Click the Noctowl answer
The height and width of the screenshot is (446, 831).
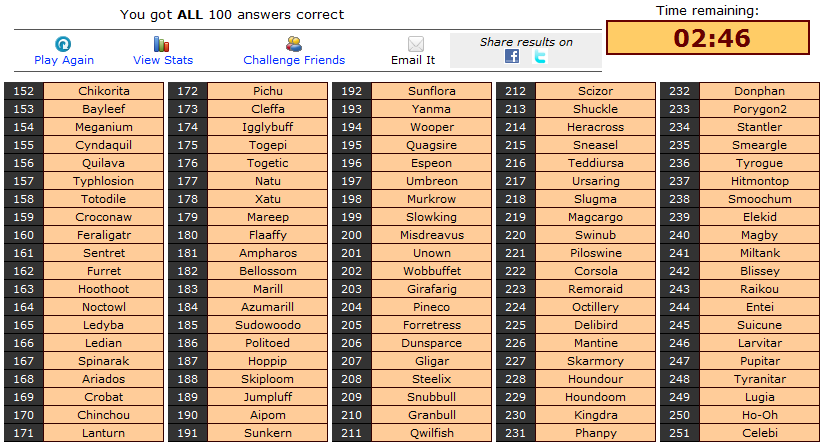(103, 307)
